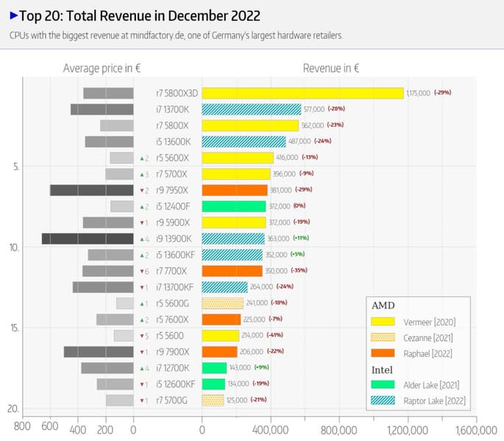Click the '10.' rank axis label

coord(14,247)
